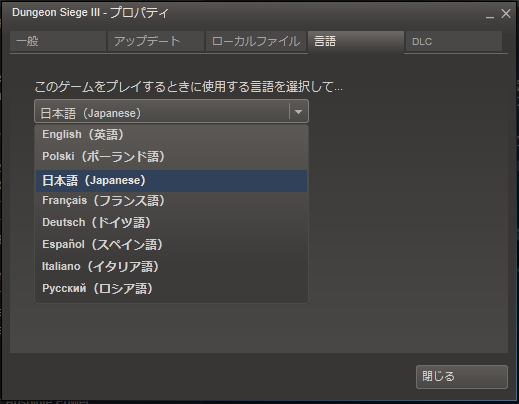519x404 pixels.
Task: Choose Español (スペイン語) from the list
Action: 171,245
